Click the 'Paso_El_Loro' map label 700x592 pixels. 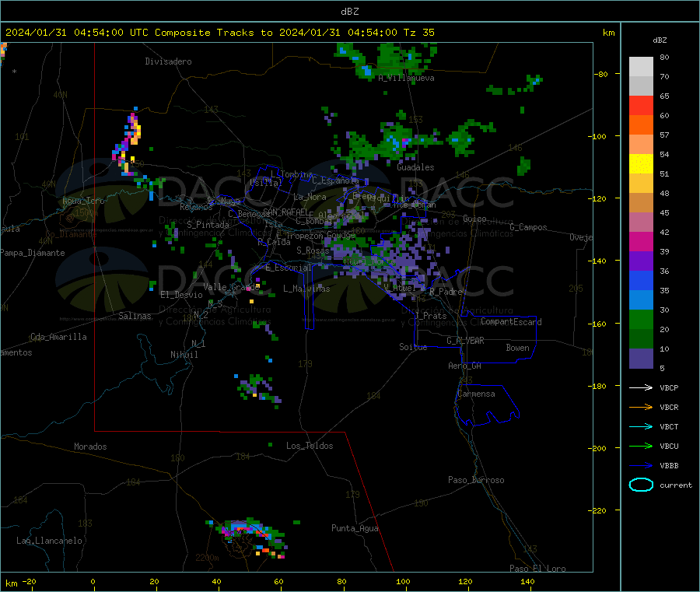(537, 569)
